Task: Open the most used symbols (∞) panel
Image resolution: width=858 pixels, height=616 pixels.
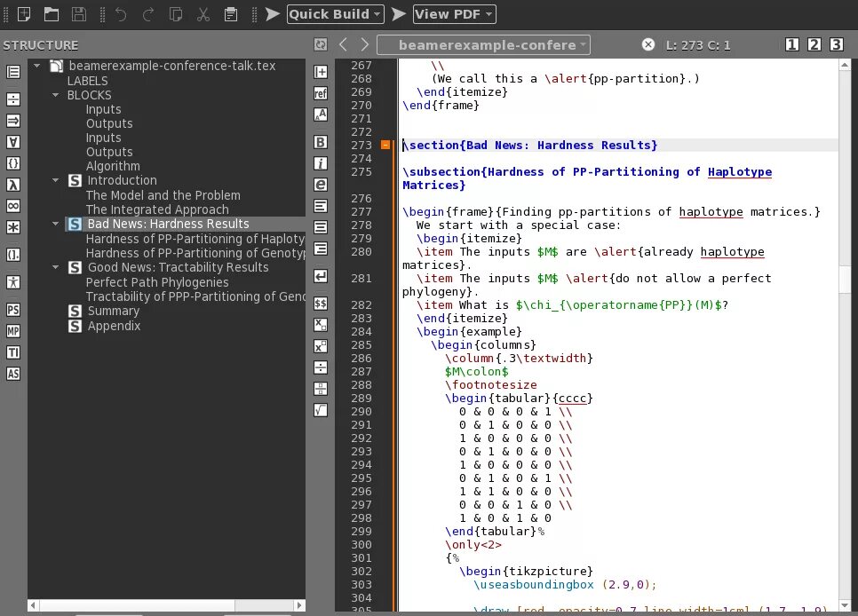Action: pos(13,206)
